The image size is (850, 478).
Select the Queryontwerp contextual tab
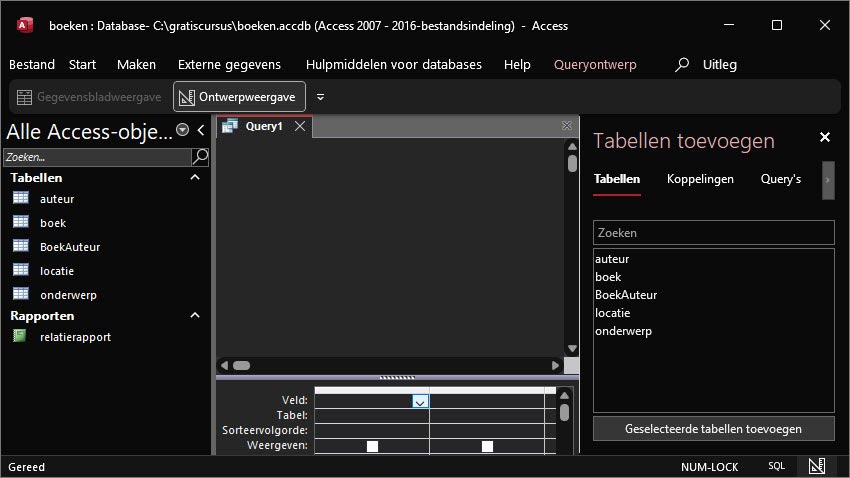pos(595,64)
